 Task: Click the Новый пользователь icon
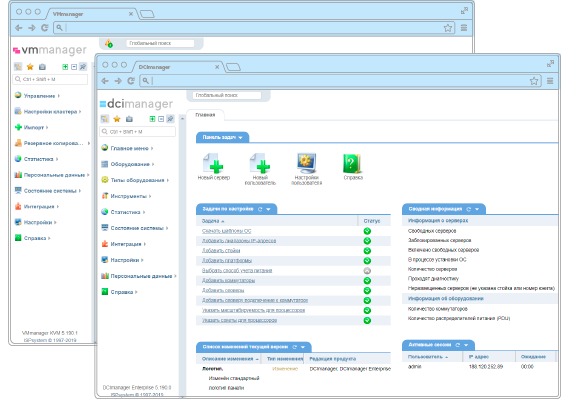coord(260,164)
